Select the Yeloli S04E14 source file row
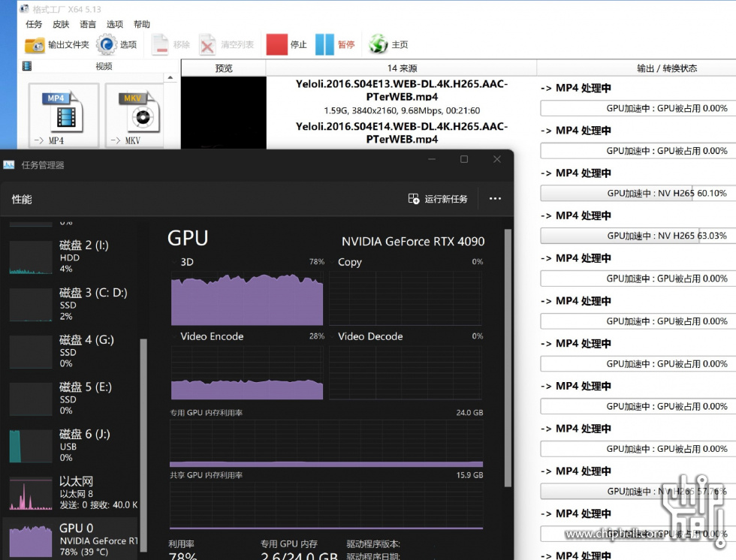This screenshot has height=560, width=736. point(402,133)
